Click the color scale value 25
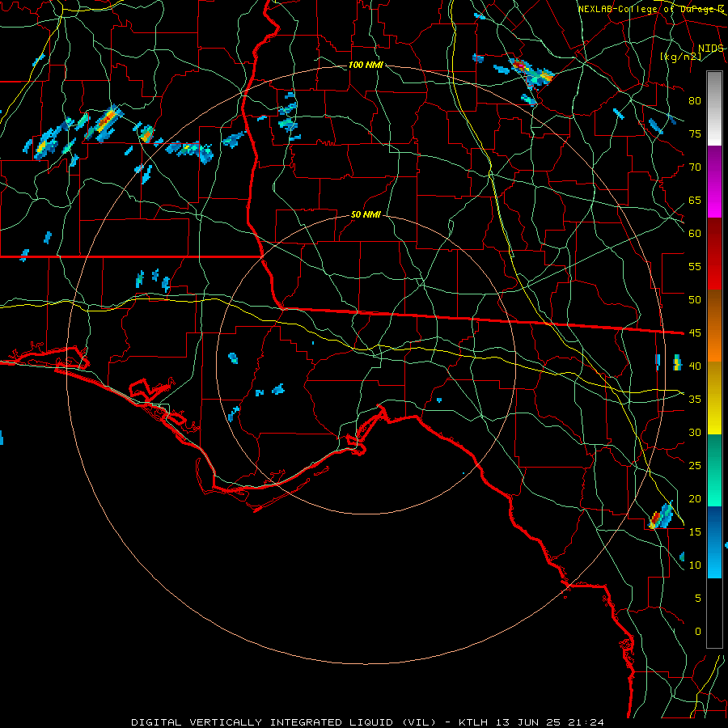This screenshot has height=728, width=728. tap(695, 466)
